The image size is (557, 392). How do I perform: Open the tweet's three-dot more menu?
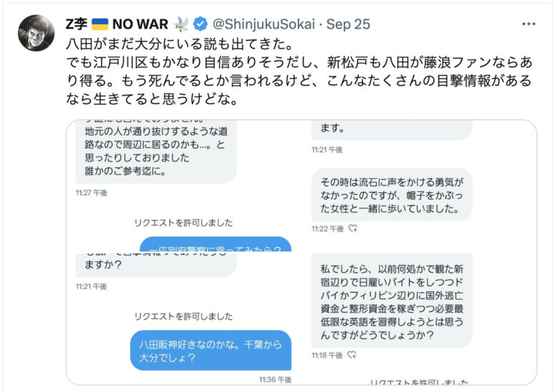[x=528, y=24]
